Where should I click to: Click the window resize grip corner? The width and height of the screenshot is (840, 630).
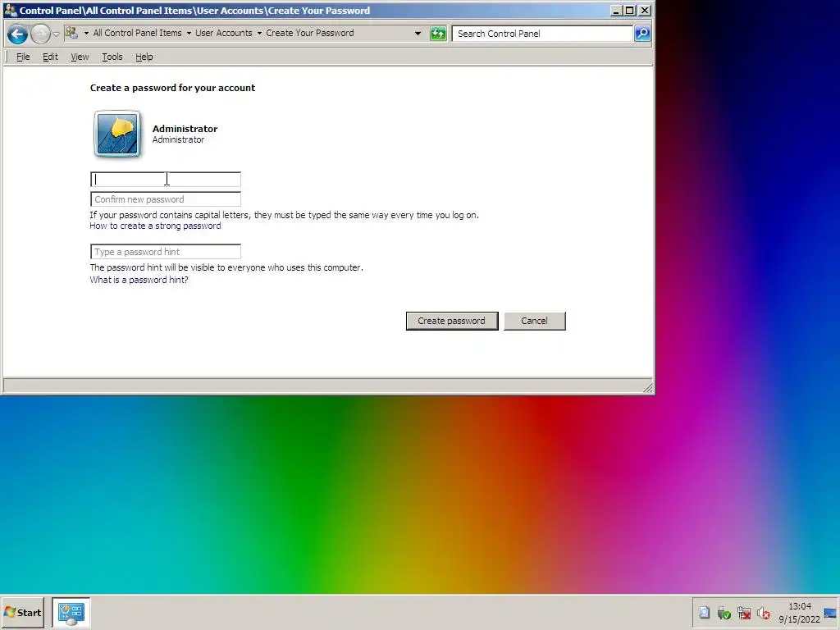(648, 387)
